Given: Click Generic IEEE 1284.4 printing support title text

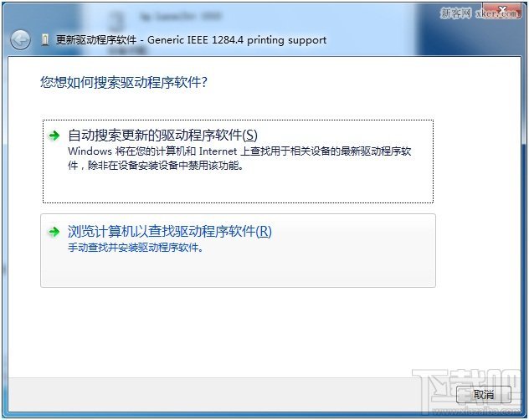Looking at the screenshot, I should 237,40.
